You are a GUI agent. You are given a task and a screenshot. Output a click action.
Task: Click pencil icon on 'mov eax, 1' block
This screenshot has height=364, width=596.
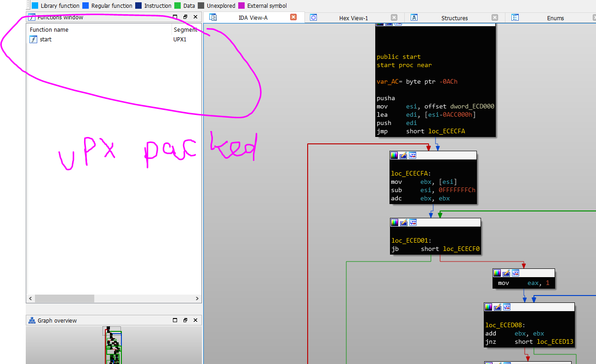point(506,273)
